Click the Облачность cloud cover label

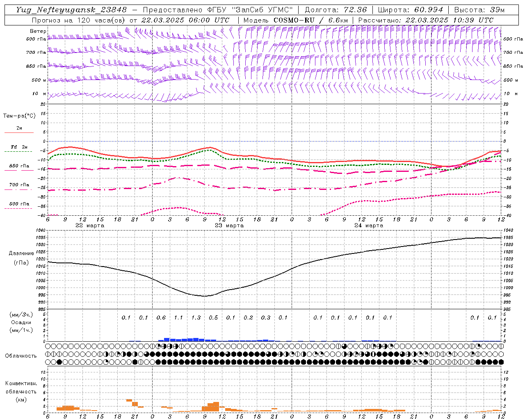pos(21,356)
